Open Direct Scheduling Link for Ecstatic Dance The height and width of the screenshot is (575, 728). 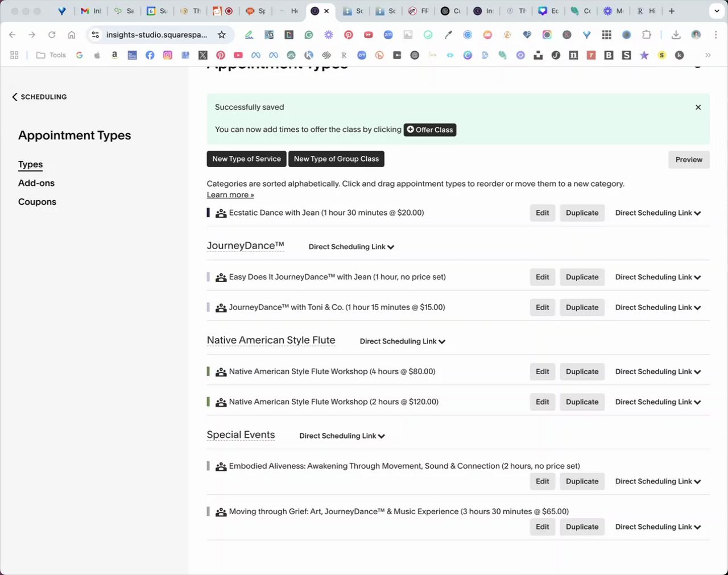pyautogui.click(x=658, y=213)
